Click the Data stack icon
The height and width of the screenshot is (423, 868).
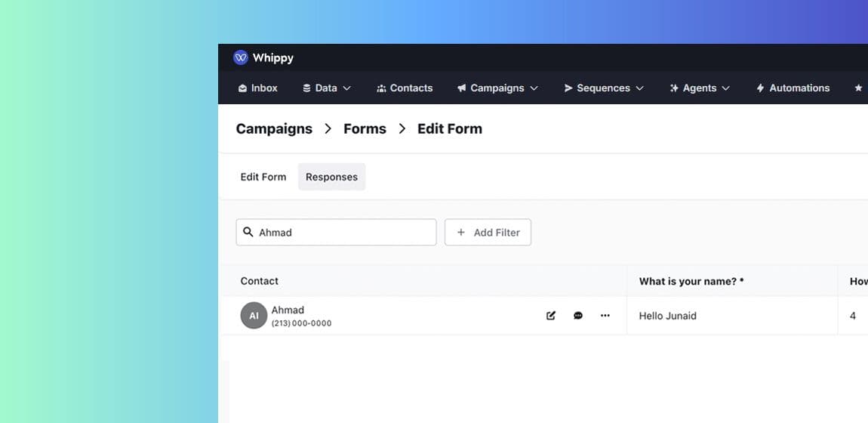(x=306, y=88)
